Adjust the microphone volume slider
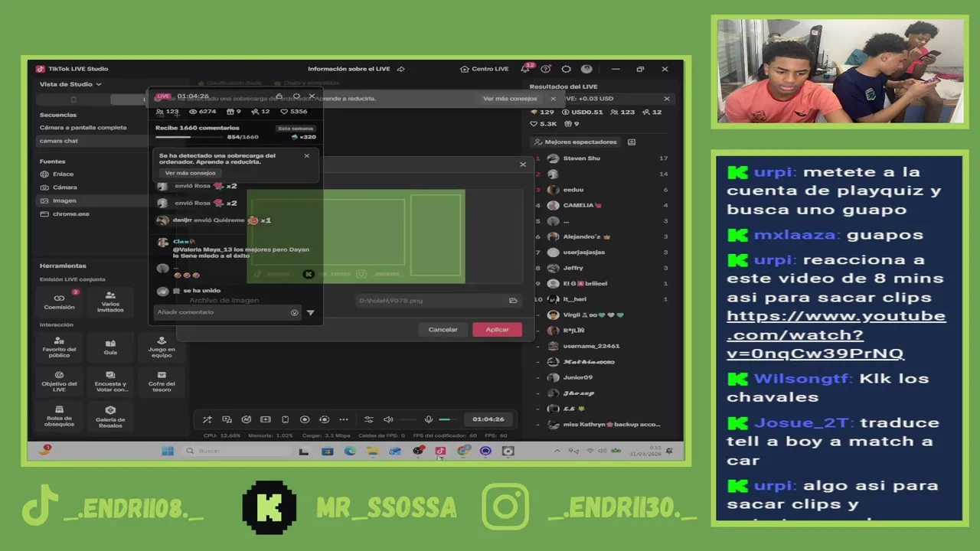980x551 pixels. tap(449, 419)
